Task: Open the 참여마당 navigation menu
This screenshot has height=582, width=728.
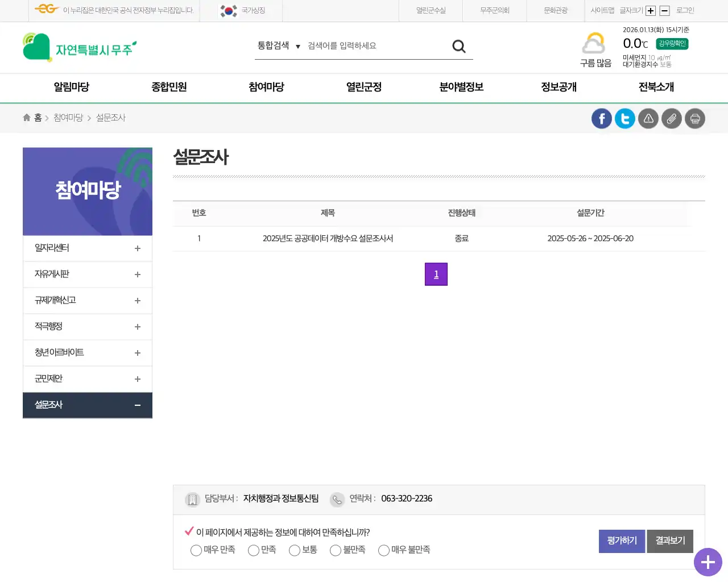Action: click(266, 87)
